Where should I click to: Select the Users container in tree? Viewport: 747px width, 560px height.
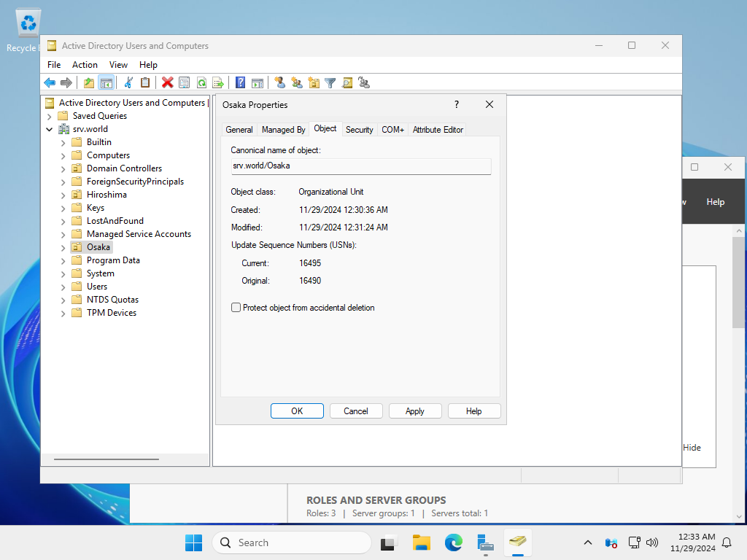point(97,287)
